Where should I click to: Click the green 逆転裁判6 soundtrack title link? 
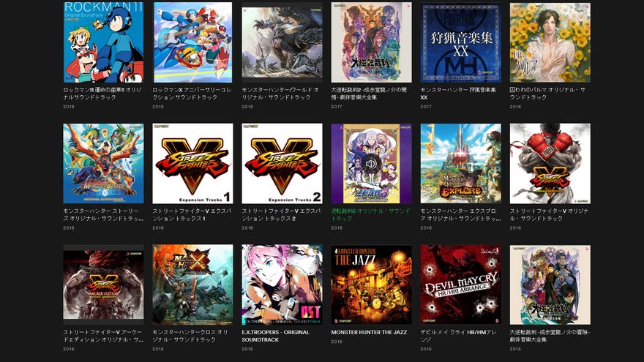(370, 215)
